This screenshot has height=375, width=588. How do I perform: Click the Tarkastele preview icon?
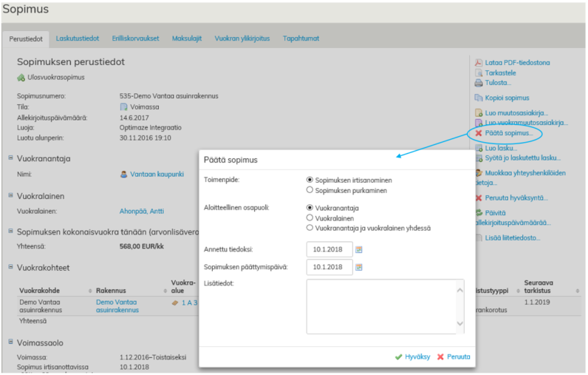[x=479, y=72]
